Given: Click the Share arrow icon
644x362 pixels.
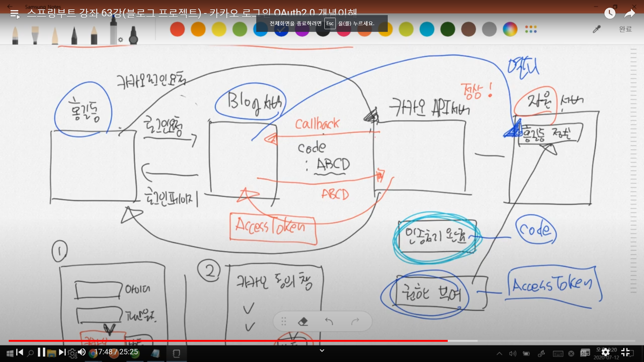Looking at the screenshot, I should (x=630, y=13).
